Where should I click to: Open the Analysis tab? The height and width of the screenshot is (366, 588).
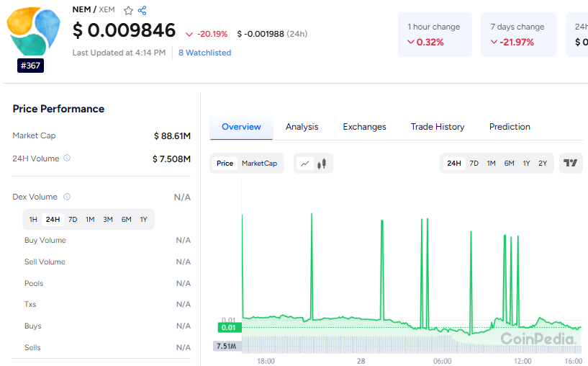pyautogui.click(x=302, y=127)
